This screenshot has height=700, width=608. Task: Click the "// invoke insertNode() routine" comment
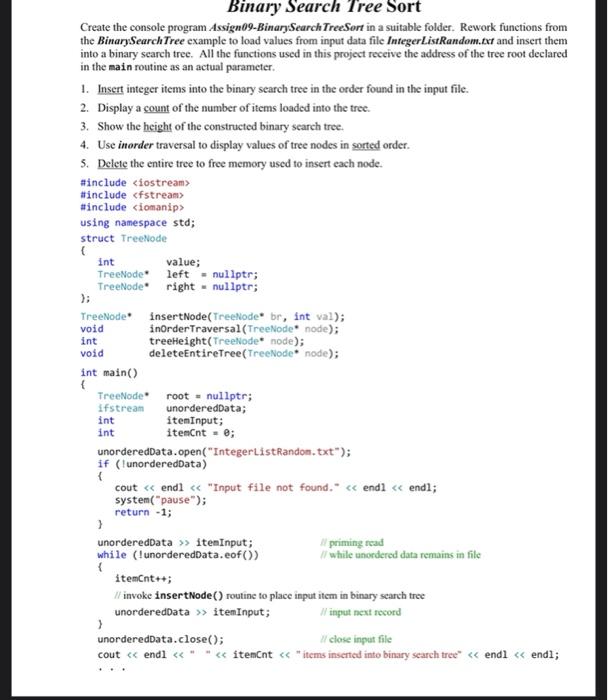(x=270, y=596)
